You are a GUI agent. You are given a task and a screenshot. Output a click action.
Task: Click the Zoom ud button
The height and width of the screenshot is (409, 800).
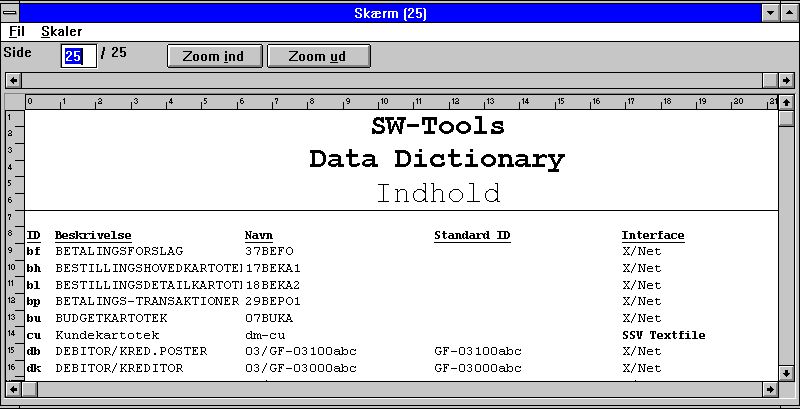[318, 56]
